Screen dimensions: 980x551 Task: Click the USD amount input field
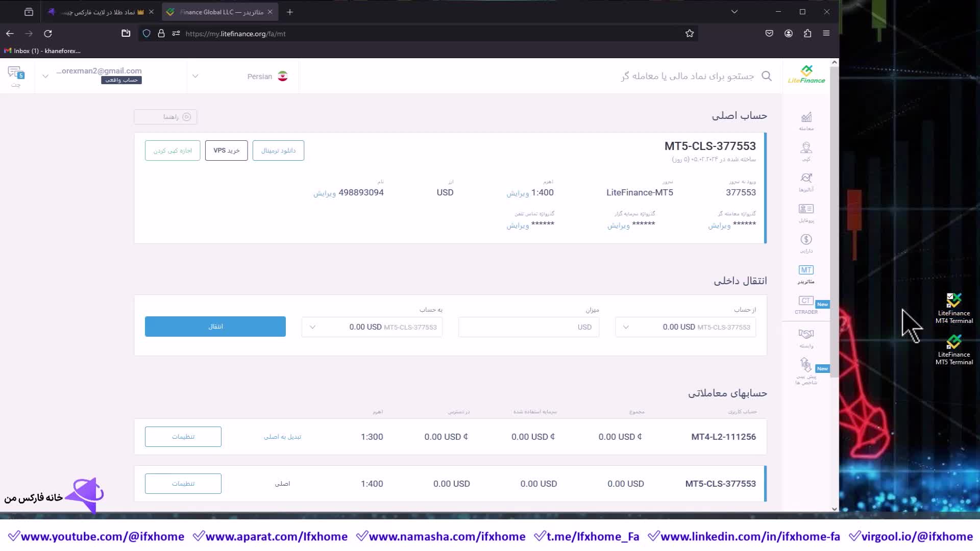[528, 327]
